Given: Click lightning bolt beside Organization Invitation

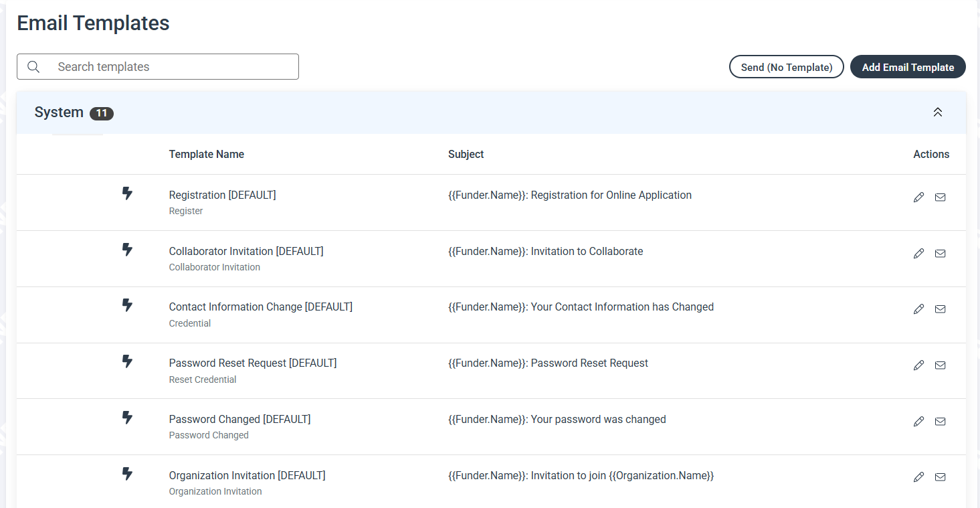Looking at the screenshot, I should pos(127,474).
